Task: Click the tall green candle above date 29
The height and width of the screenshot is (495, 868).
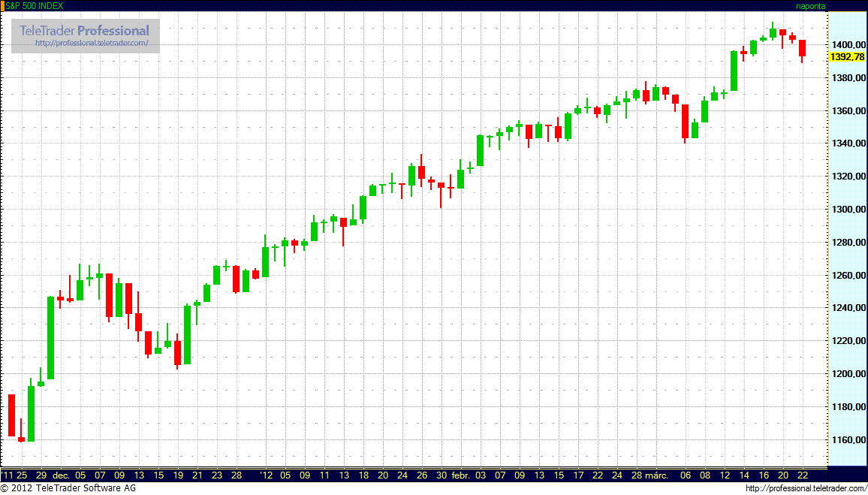Action: (50, 338)
